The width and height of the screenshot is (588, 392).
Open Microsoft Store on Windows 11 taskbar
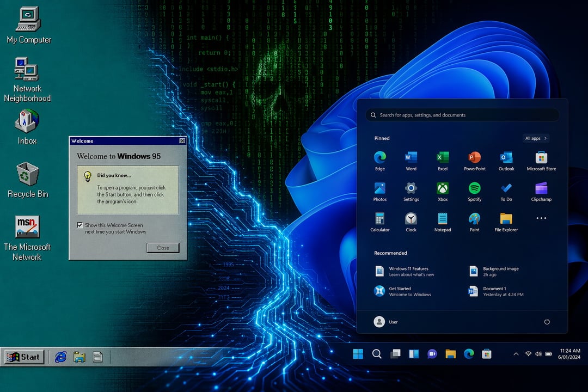click(487, 354)
